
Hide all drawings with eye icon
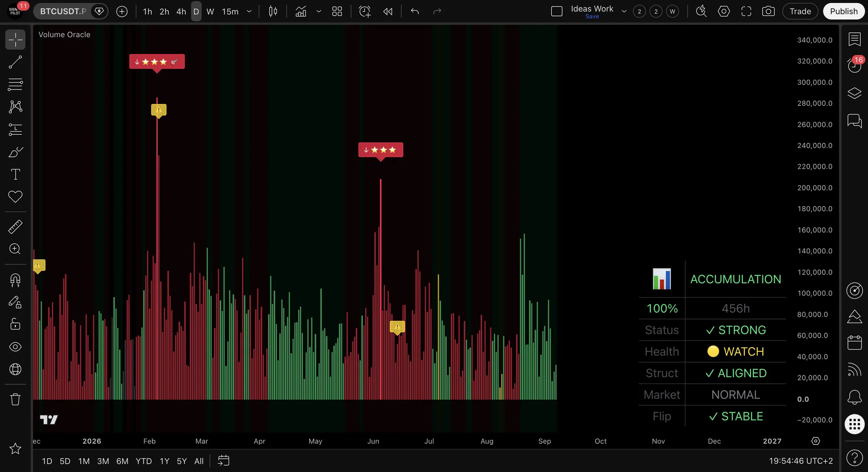(x=15, y=347)
